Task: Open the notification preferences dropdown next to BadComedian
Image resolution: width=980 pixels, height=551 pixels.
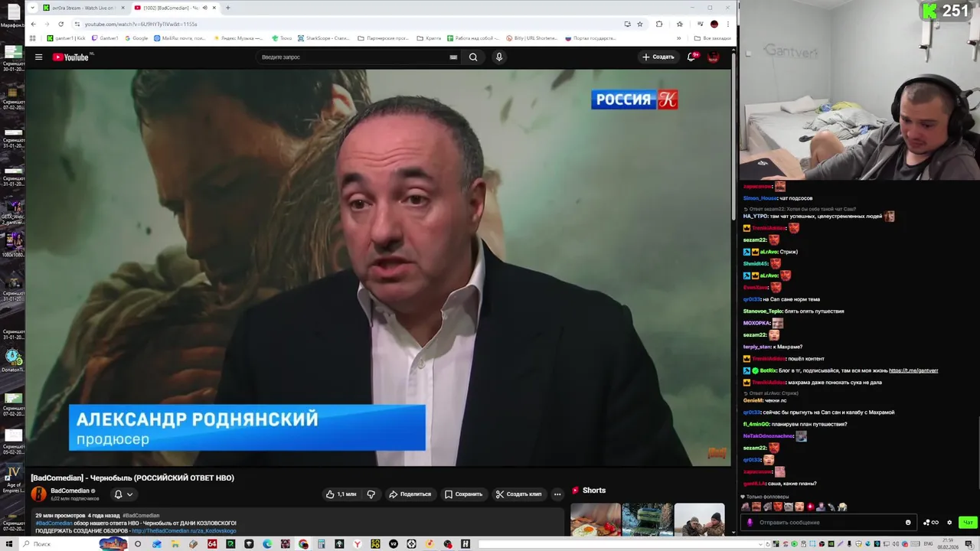Action: pos(123,494)
